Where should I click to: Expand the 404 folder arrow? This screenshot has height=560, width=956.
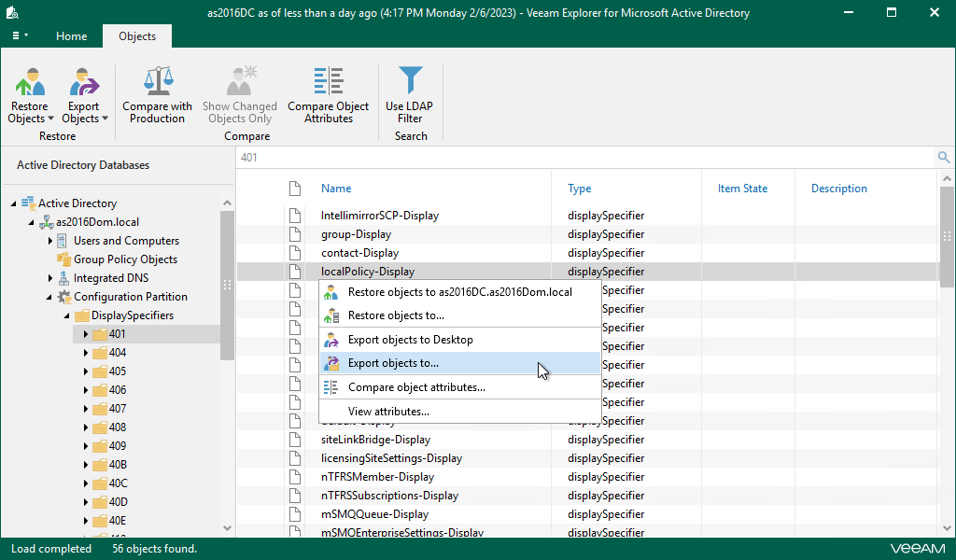coord(86,353)
